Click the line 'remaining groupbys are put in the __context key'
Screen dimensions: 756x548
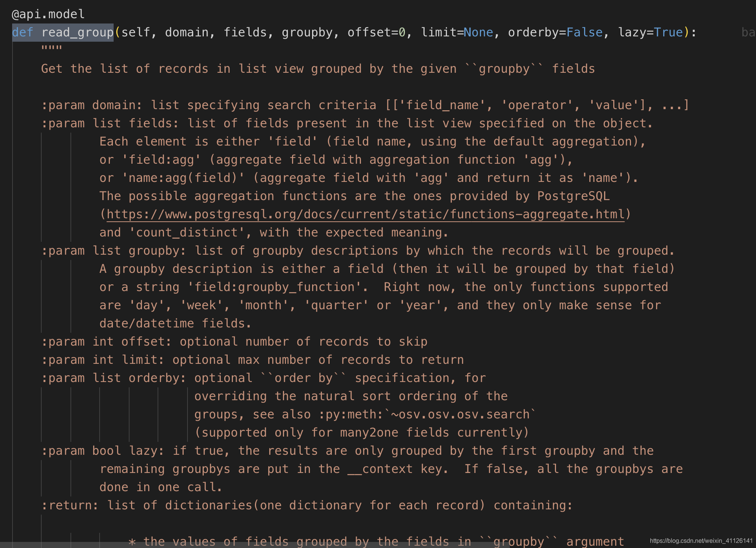[391, 469]
